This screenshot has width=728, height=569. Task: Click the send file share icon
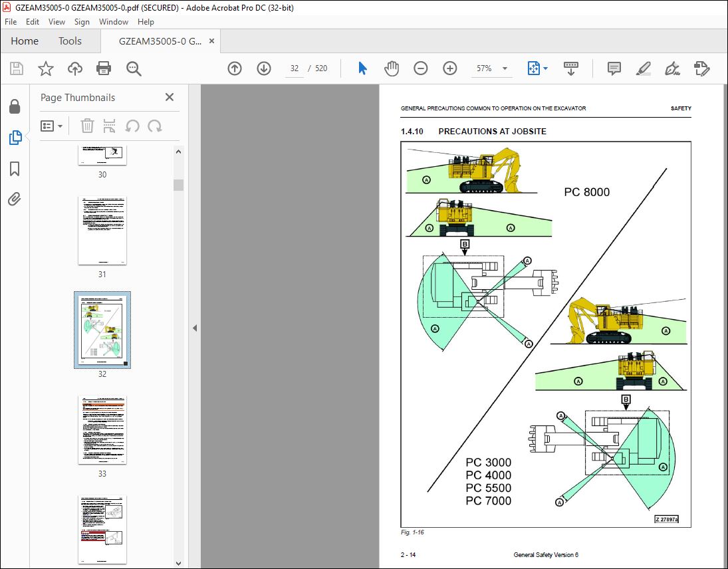(x=701, y=68)
